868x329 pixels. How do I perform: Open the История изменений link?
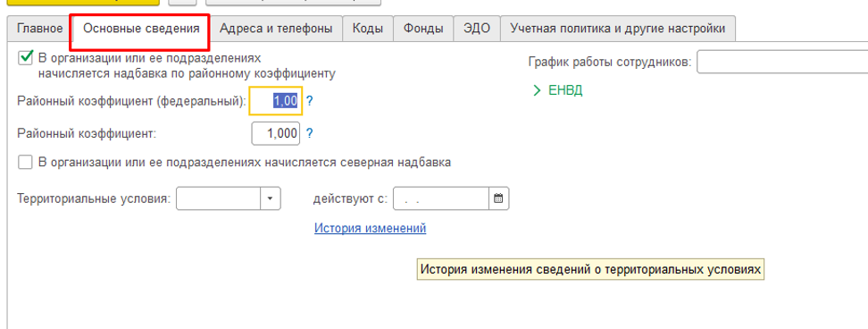click(x=371, y=228)
